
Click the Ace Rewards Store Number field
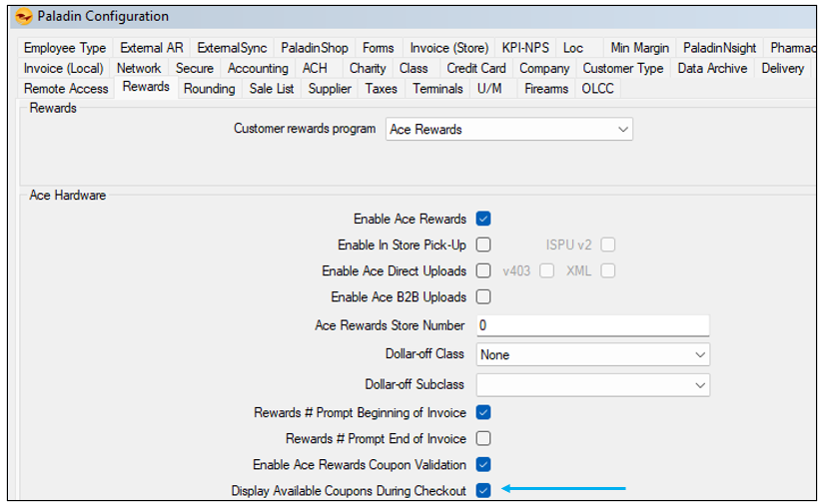(x=593, y=325)
